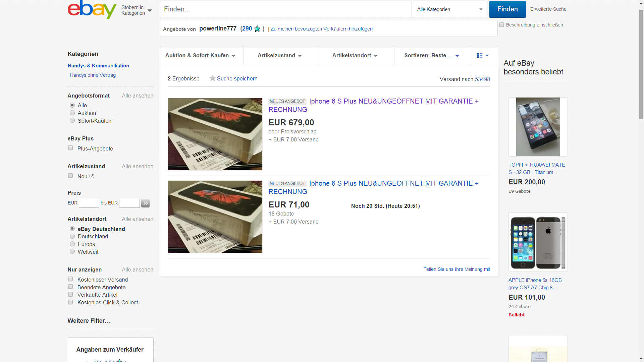
Task: Select the Alle format radio button
Action: coord(72,105)
